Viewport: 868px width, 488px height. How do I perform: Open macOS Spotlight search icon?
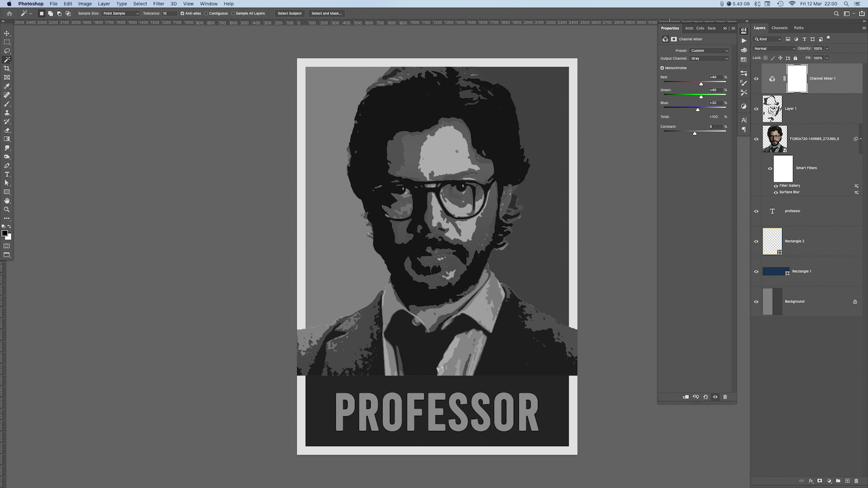coord(846,4)
